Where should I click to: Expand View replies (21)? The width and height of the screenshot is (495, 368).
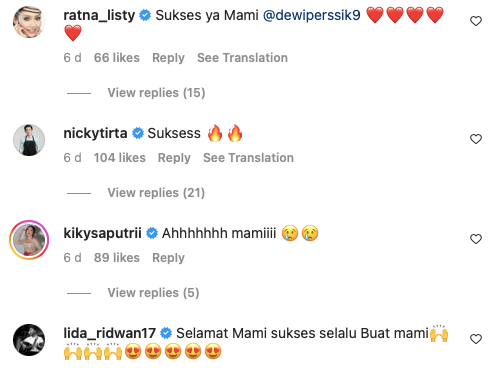pos(156,193)
